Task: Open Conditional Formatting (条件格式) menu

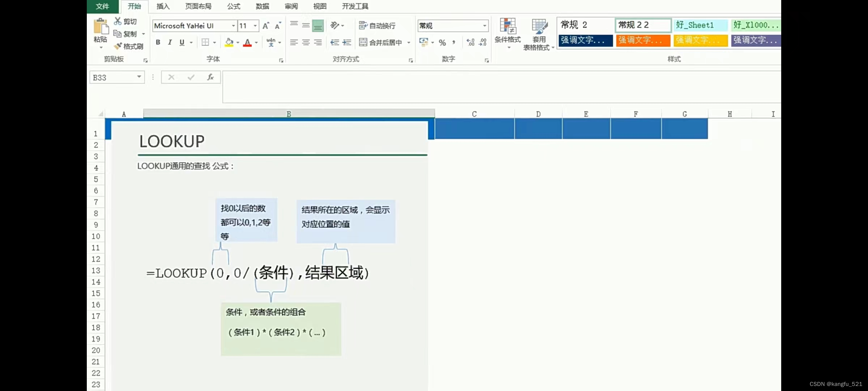Action: coord(508,33)
